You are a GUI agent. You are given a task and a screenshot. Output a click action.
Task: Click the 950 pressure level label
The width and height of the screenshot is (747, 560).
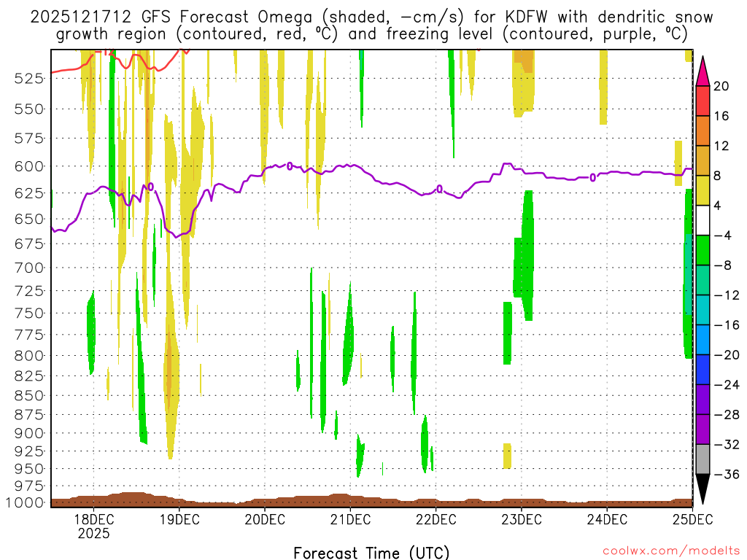pos(29,469)
